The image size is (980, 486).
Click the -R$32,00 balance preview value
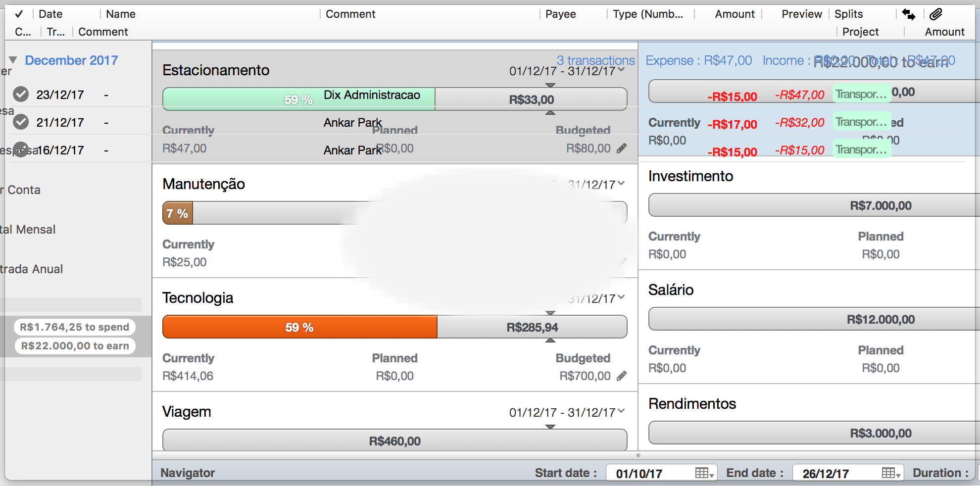point(800,122)
